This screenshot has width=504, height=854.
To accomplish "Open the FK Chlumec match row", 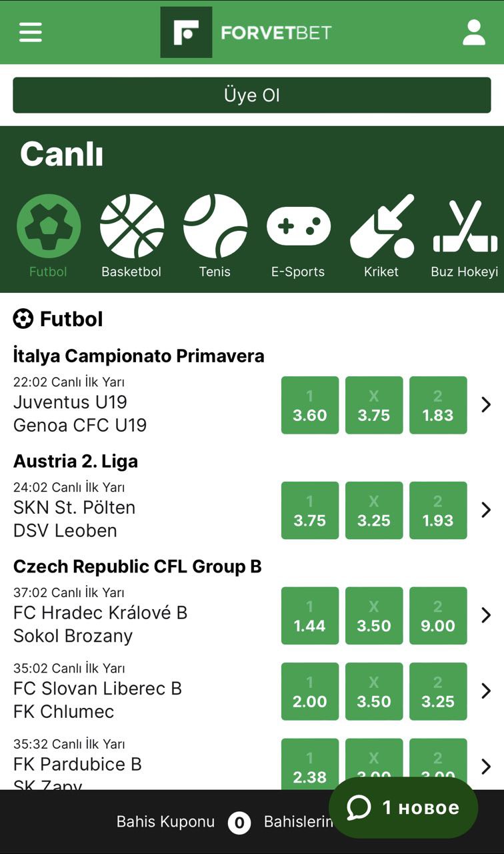I will click(x=133, y=700).
